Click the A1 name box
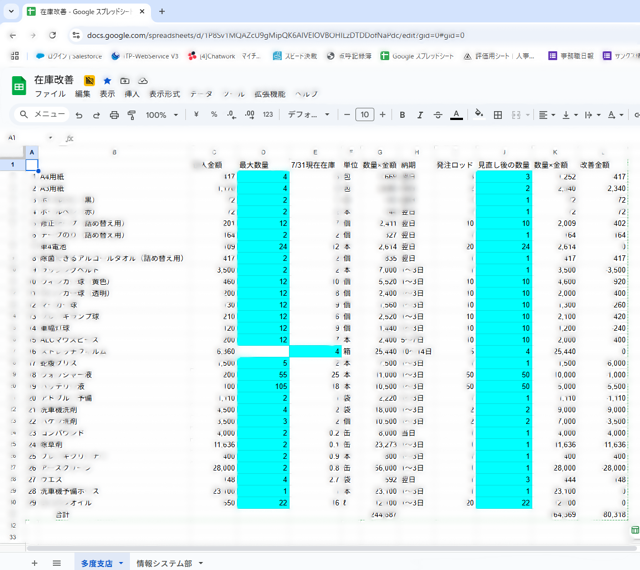The image size is (640, 570). (30, 138)
